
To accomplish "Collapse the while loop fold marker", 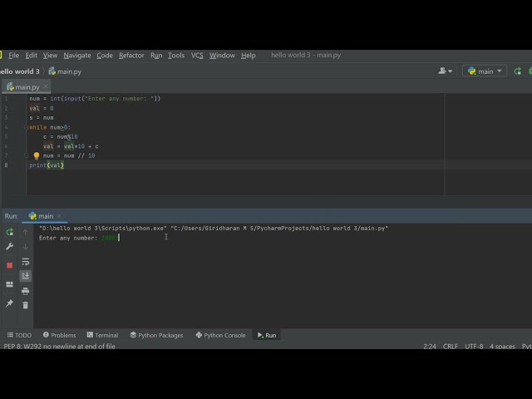I will pyautogui.click(x=26, y=127).
